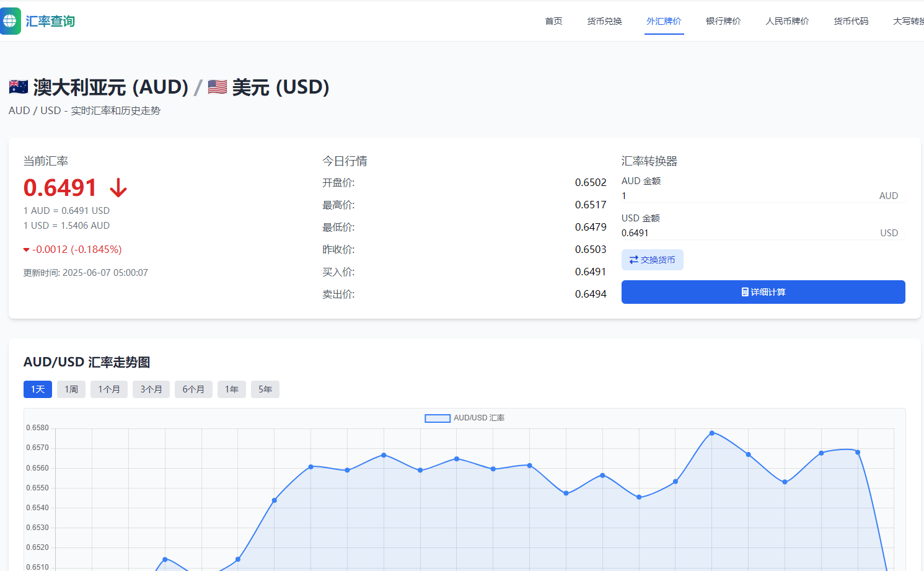Viewport: 924px width, 571px height.
Task: Click the small red triangle before -0.0012
Action: [26, 250]
